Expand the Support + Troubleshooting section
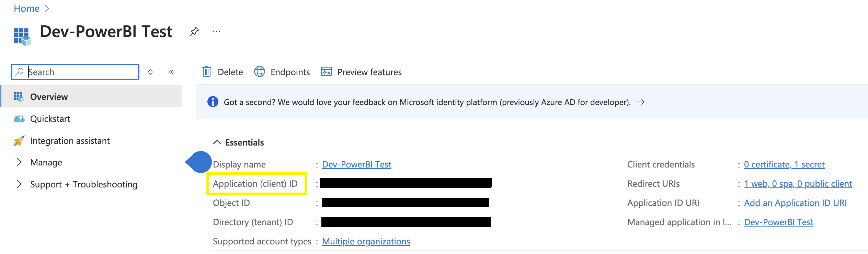This screenshot has width=868, height=254. point(19,184)
